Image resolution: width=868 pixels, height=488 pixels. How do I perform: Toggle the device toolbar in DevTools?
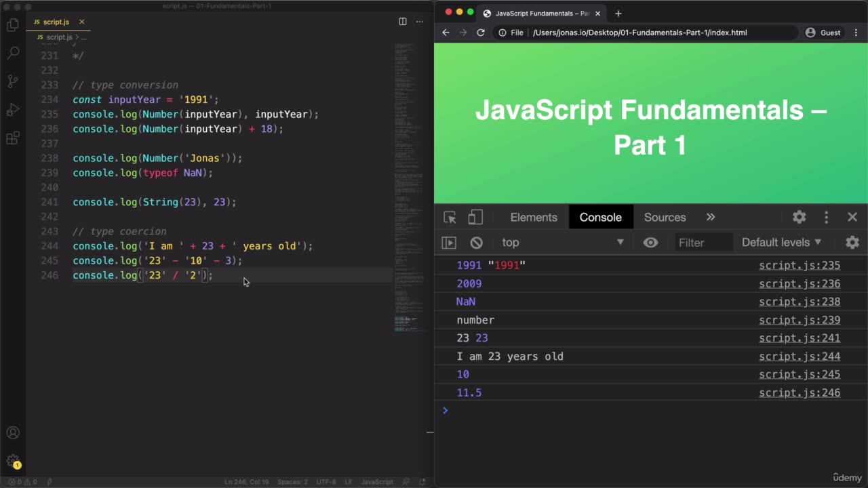click(x=475, y=217)
